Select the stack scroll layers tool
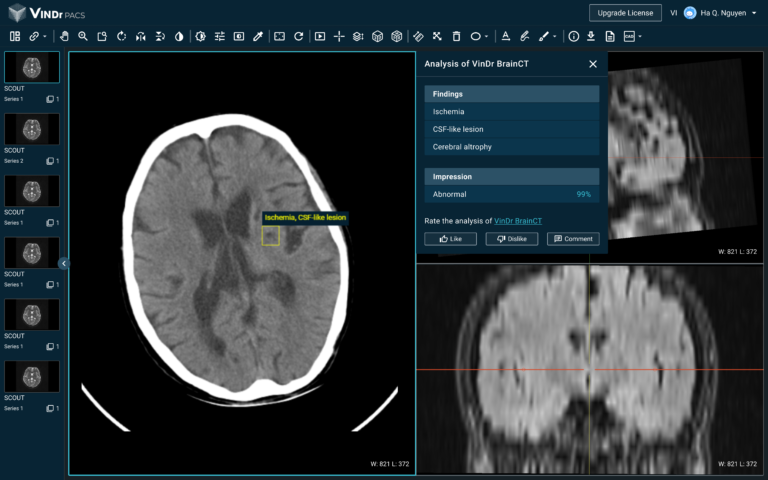The height and width of the screenshot is (480, 768). [358, 36]
